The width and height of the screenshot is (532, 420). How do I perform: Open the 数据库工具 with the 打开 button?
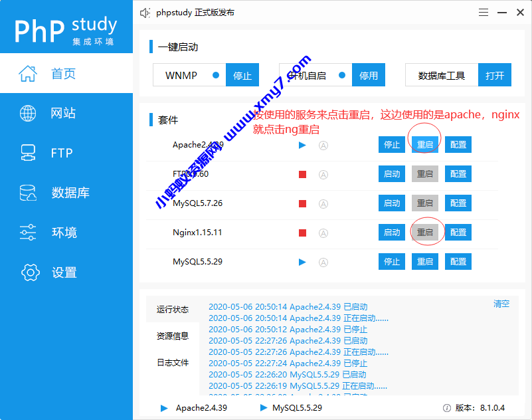coord(494,75)
